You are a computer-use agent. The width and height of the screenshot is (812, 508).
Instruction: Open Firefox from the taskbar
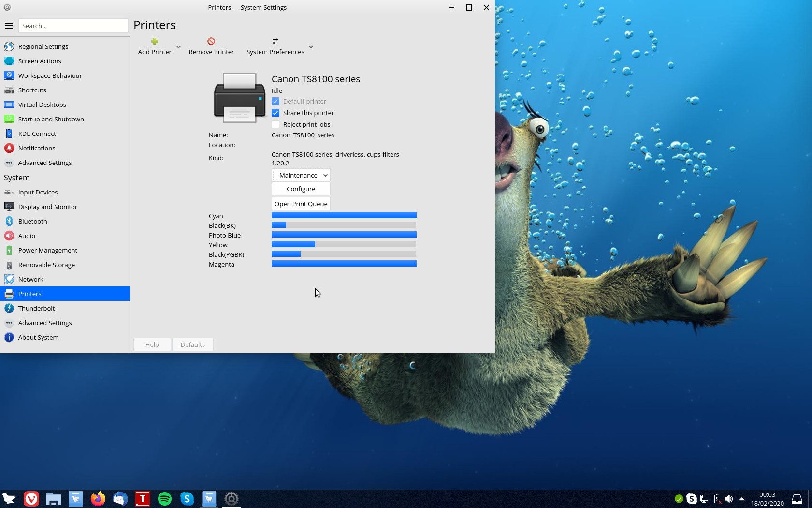pos(98,498)
